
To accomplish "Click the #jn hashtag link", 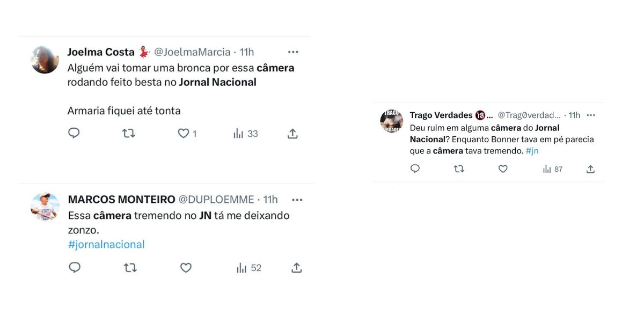I will coord(532,151).
